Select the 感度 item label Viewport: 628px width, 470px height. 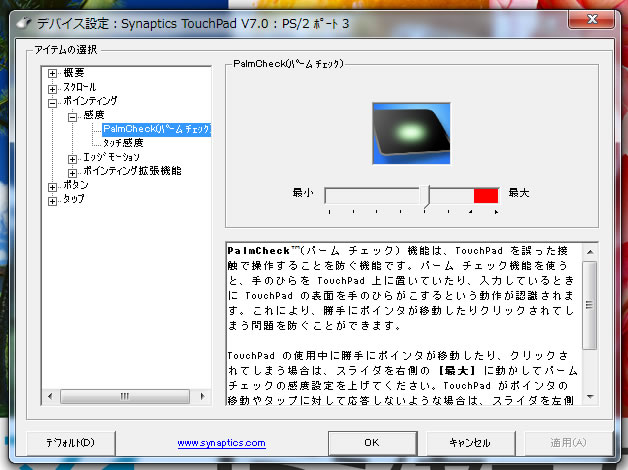(x=94, y=115)
